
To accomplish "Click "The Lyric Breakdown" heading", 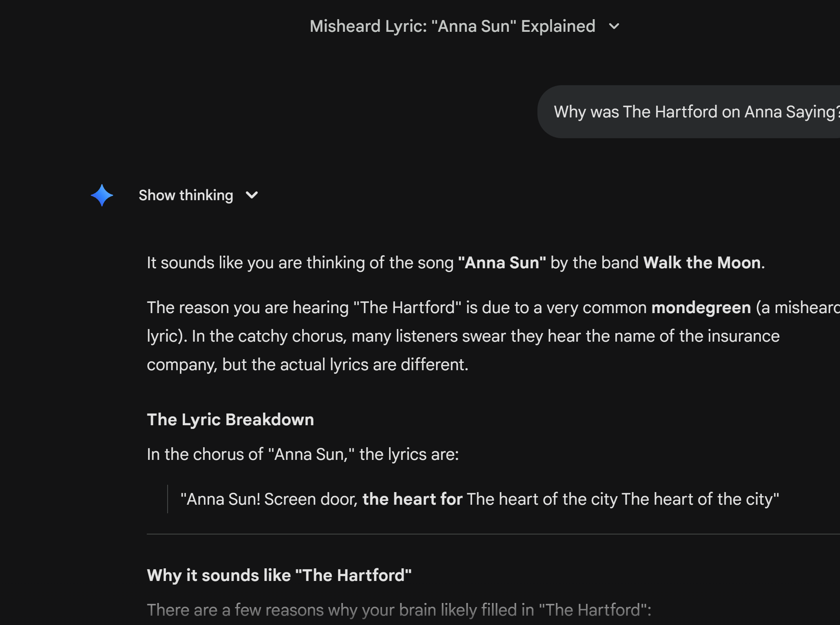I will point(230,420).
